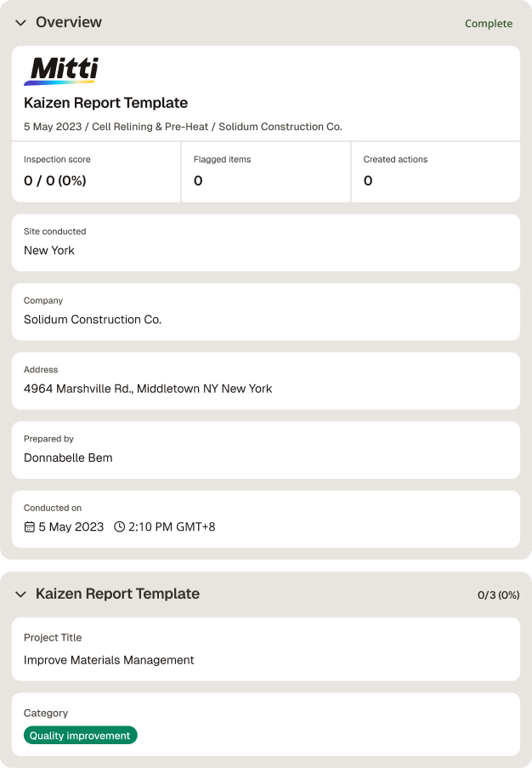Click the Project Title Improve Materials Management field
Screen dimensions: 532x768
coord(266,649)
